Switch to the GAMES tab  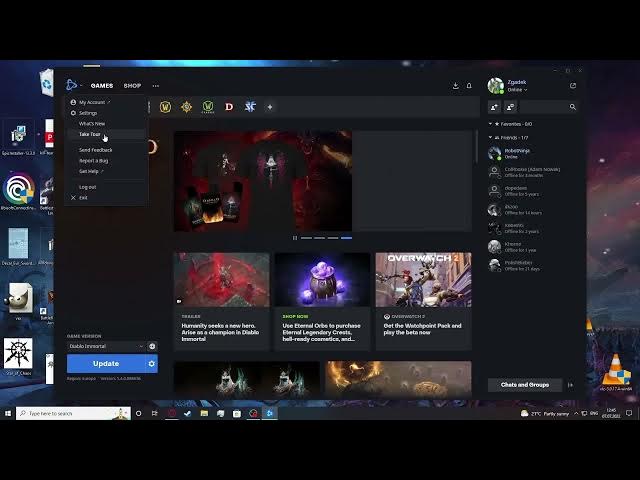(102, 86)
